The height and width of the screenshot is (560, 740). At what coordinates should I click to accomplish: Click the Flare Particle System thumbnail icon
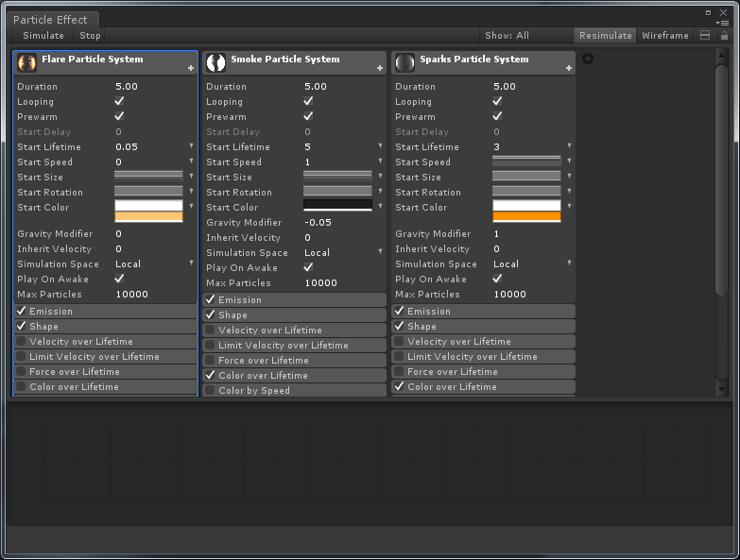coord(26,62)
